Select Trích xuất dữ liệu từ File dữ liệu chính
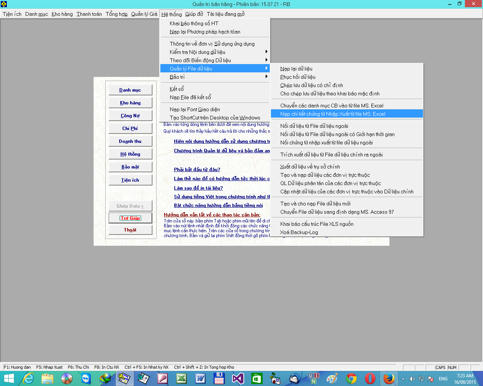Viewport: 483px width, 386px height. [x=347, y=155]
